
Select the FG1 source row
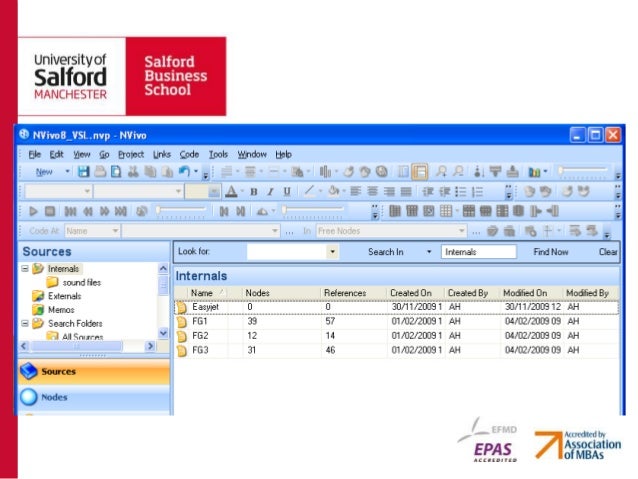(x=397, y=321)
